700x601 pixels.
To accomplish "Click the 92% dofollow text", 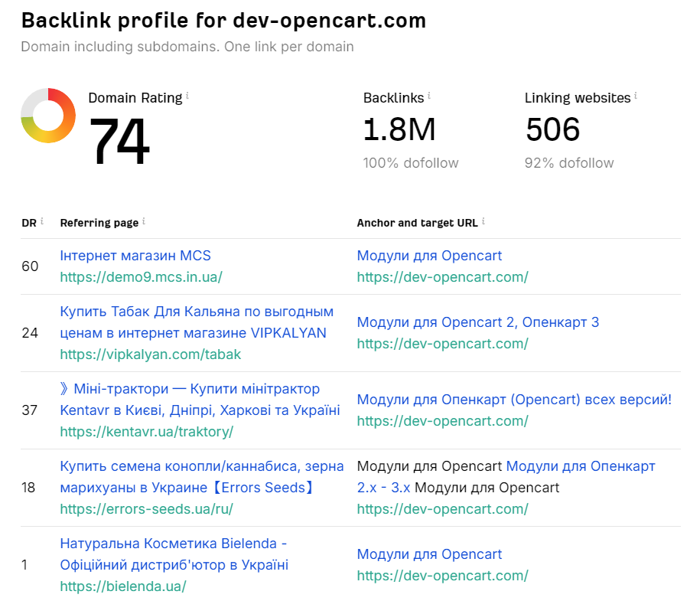I will click(x=569, y=163).
